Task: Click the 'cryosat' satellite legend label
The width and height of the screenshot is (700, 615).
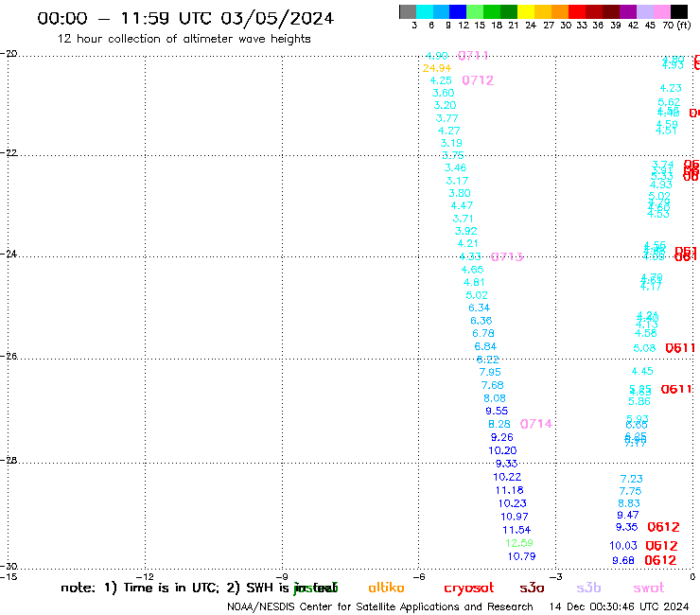Action: click(x=469, y=589)
